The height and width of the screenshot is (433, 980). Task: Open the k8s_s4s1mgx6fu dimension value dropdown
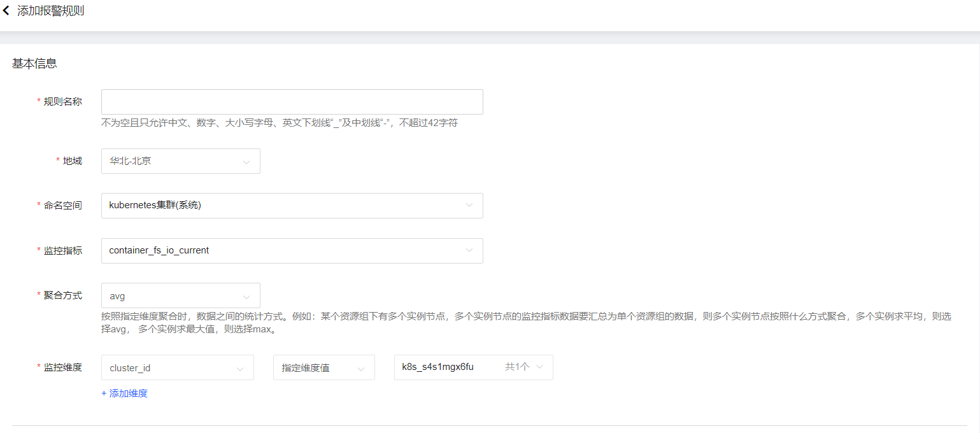(x=474, y=367)
